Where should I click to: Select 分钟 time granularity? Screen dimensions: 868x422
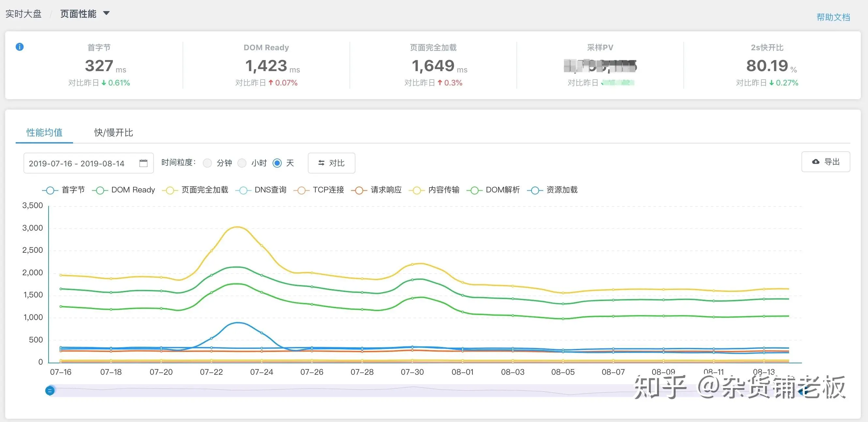point(208,163)
